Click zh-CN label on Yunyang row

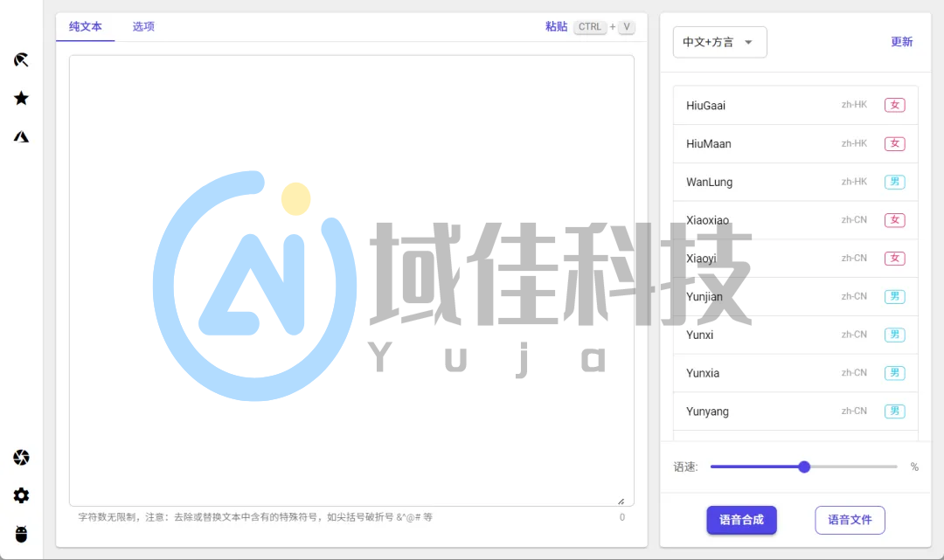(854, 411)
